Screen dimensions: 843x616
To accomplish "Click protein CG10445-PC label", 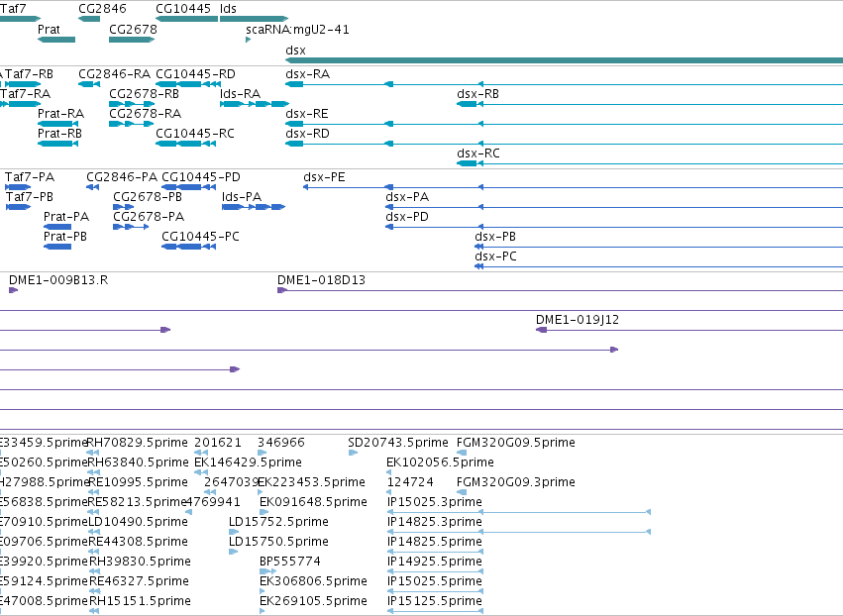I will coord(200,237).
